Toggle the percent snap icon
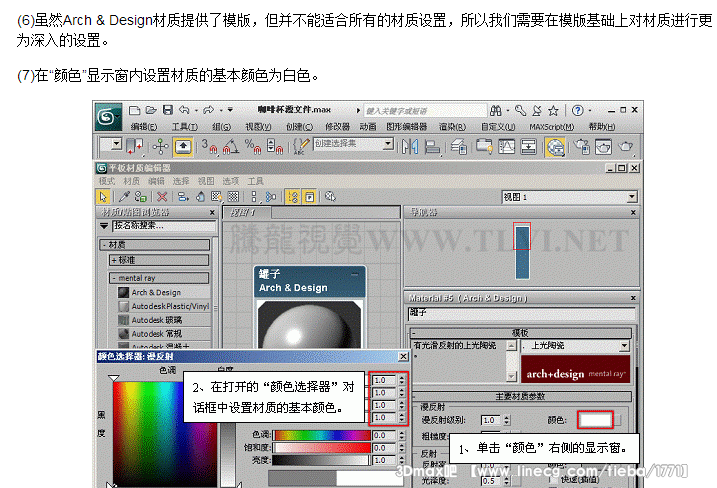This screenshot has height=488, width=717. pyautogui.click(x=252, y=146)
